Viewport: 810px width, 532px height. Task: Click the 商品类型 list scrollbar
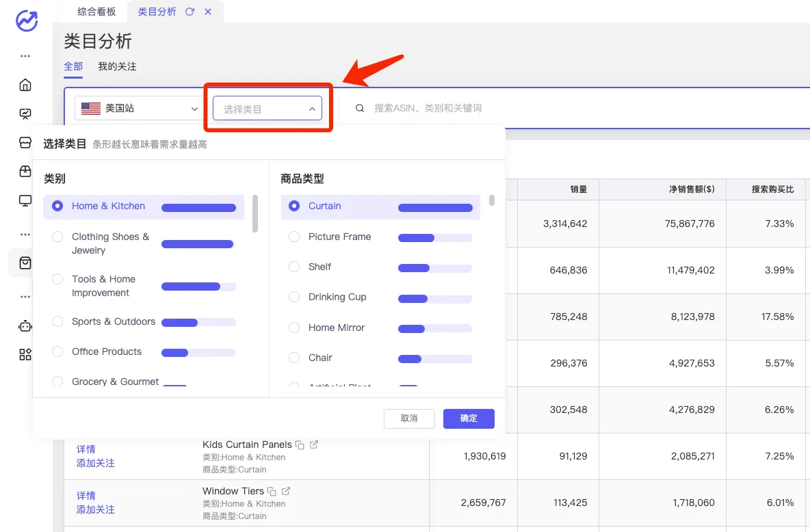click(x=492, y=200)
